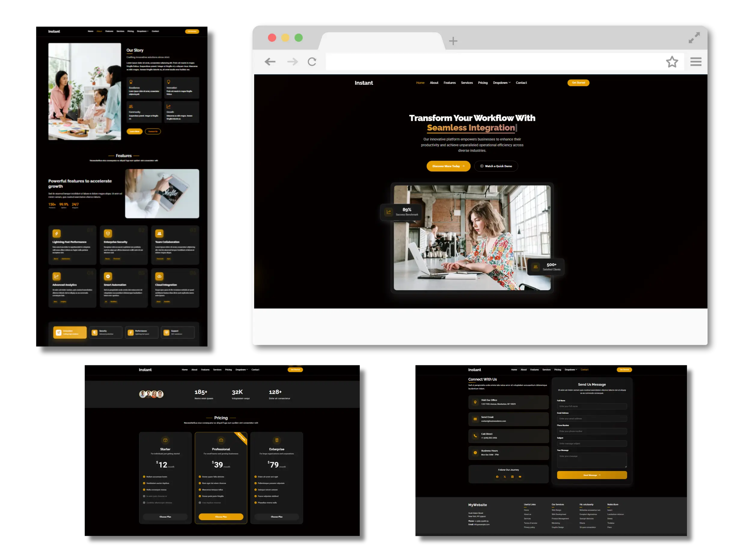This screenshot has height=560, width=747.
Task: Click the browser reload icon
Action: (312, 62)
